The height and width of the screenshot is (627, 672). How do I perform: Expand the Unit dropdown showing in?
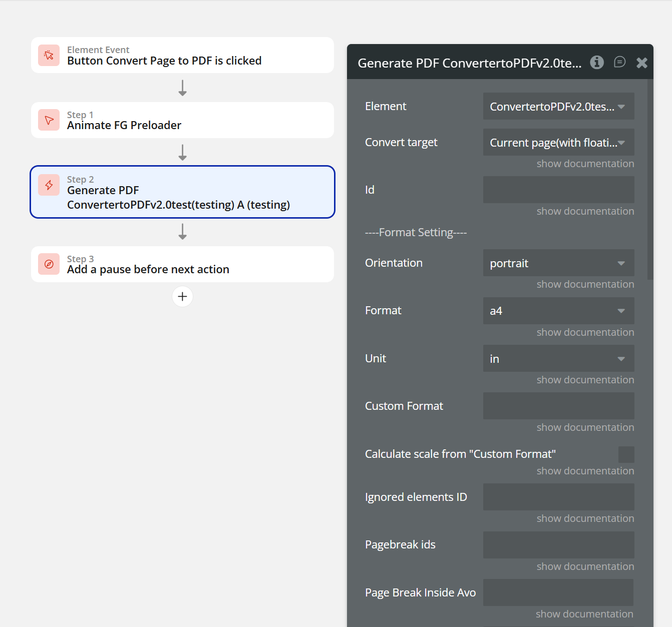click(558, 359)
